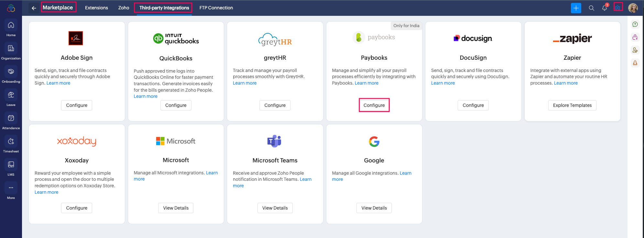
Task: Click the Xoxoday card title
Action: point(77,160)
